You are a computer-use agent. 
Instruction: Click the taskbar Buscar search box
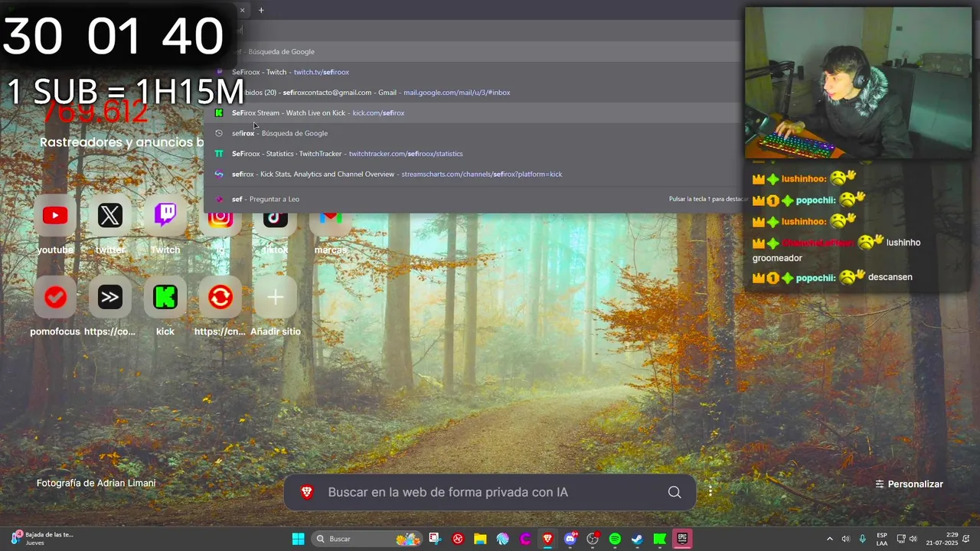tap(367, 539)
